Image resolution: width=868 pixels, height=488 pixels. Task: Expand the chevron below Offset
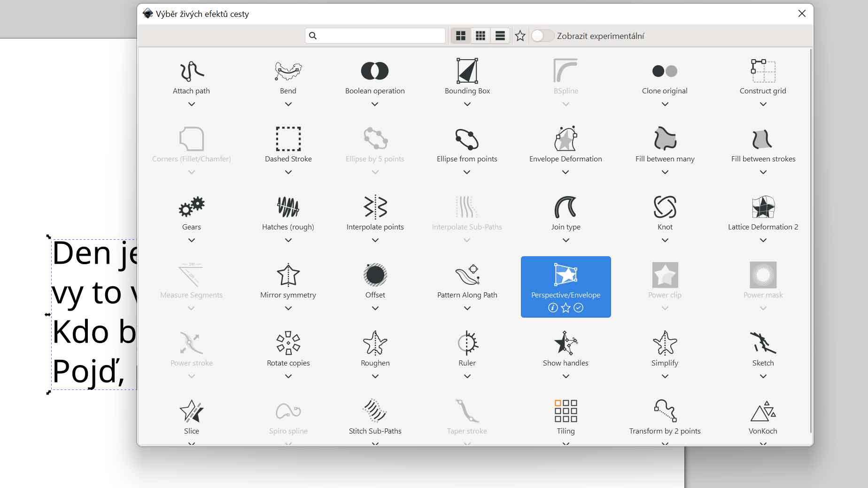tap(375, 308)
